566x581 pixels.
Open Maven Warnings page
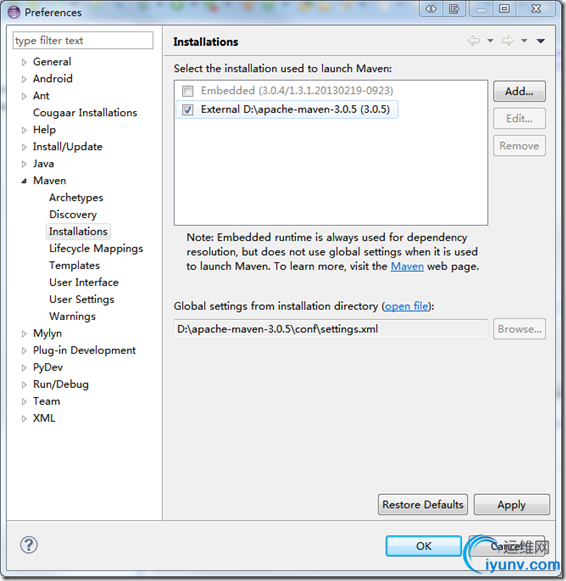point(72,316)
